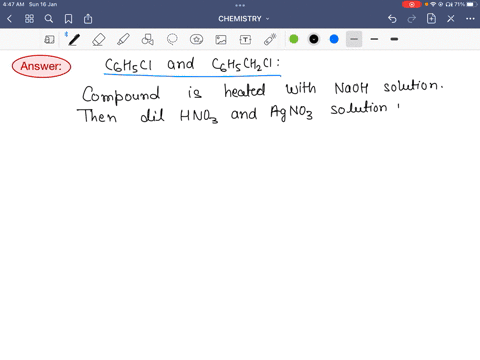Toggle the read-only/zoom window tool
Screen dimensions: 480x360
click(x=49, y=40)
